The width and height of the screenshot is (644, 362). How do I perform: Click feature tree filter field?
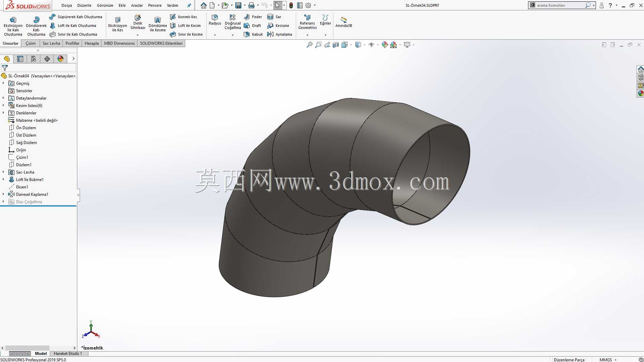38,68
